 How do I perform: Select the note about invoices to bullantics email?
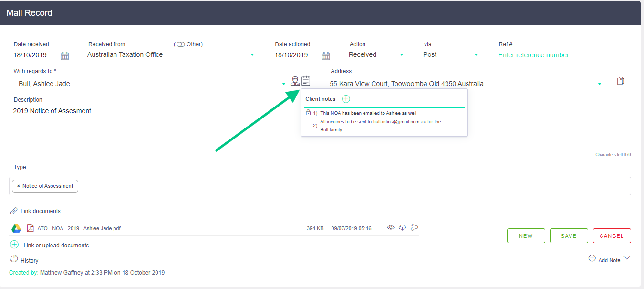(x=381, y=126)
